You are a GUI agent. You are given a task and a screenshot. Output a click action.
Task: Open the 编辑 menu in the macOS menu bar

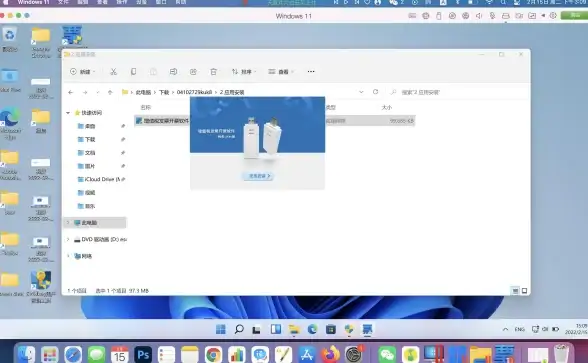(83, 2)
